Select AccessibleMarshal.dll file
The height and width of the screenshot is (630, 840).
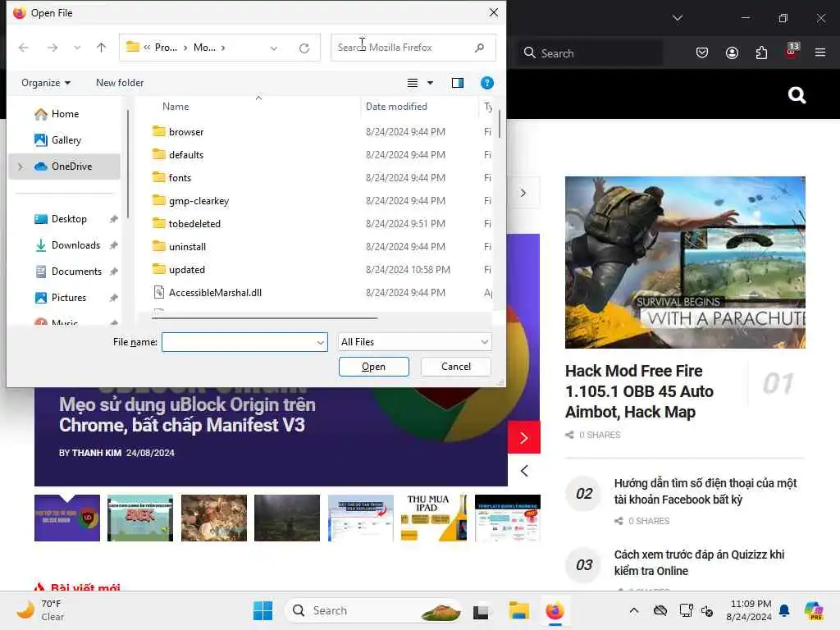pyautogui.click(x=215, y=293)
